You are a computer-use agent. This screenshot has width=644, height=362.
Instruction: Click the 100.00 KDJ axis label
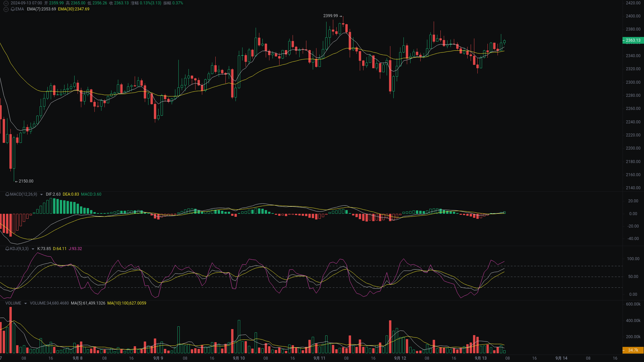[633, 259]
